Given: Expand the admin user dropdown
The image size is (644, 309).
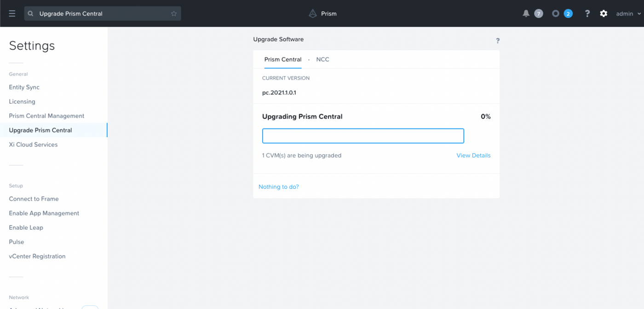Looking at the screenshot, I should point(628,14).
